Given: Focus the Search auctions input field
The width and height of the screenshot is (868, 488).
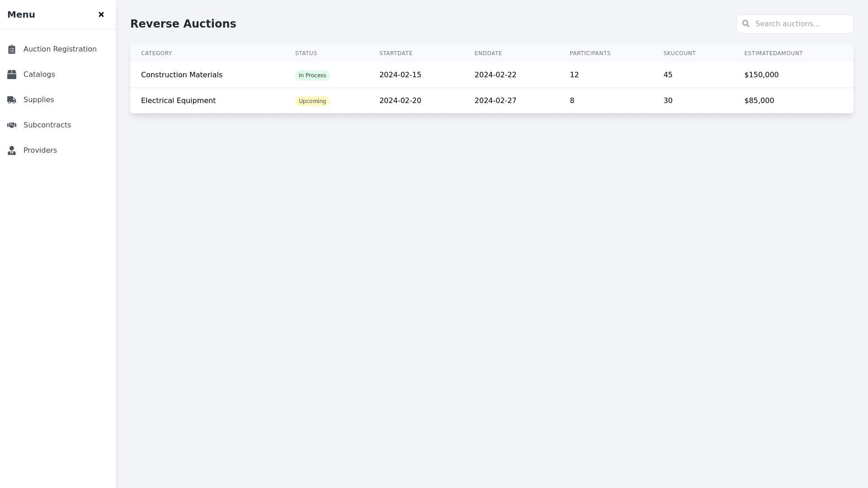Looking at the screenshot, I should click(x=800, y=24).
